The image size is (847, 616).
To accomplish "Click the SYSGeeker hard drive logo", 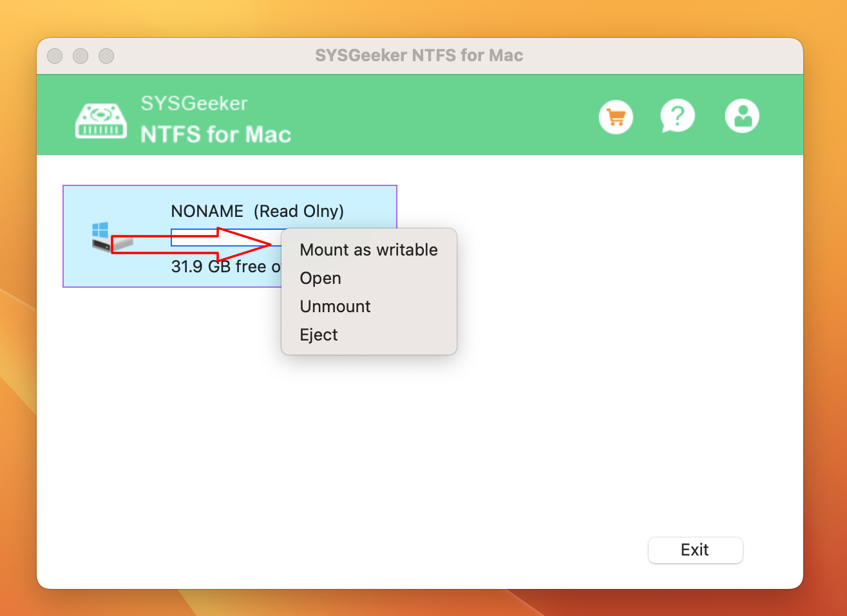I will (101, 120).
